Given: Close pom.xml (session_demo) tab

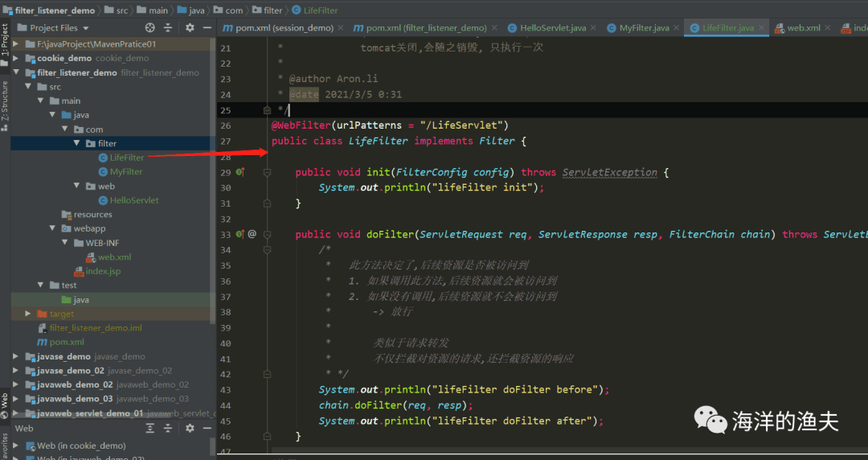Looking at the screenshot, I should pyautogui.click(x=341, y=27).
